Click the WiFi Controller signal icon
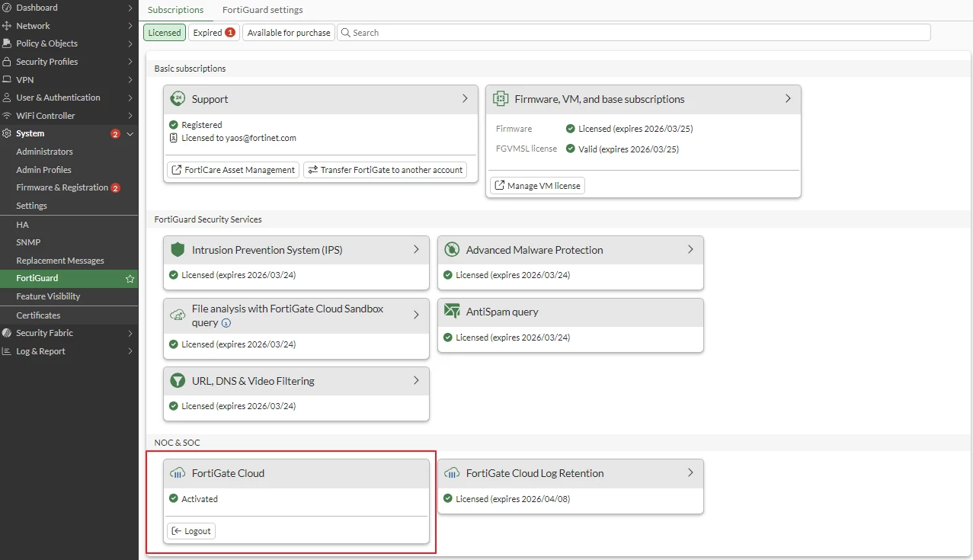Viewport: 973px width, 560px height. [7, 116]
